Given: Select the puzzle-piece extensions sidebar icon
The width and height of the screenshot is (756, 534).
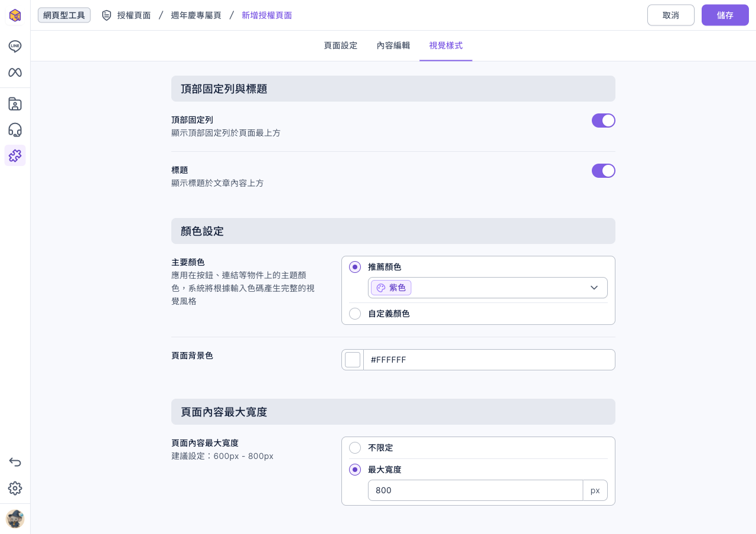Looking at the screenshot, I should (15, 155).
